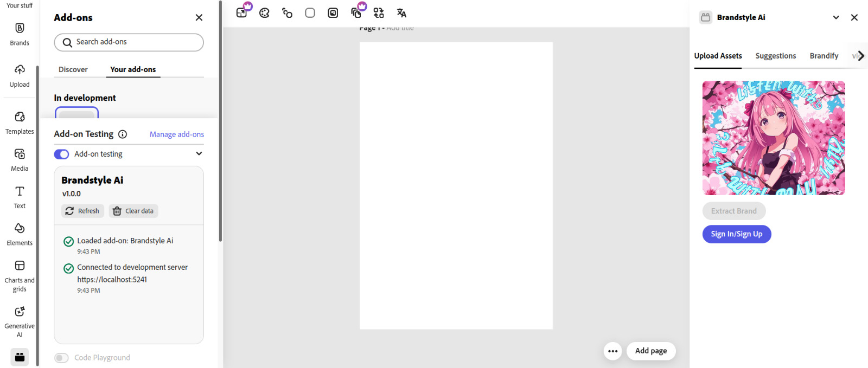Click the Brandstyle Ai panel header icon
This screenshot has width=868, height=368.
point(705,17)
